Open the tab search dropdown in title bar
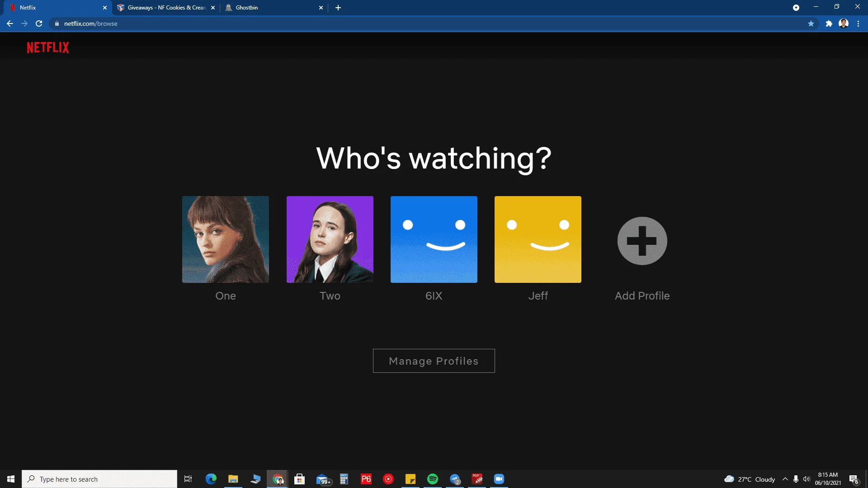Image resolution: width=868 pixels, height=488 pixels. 796,8
